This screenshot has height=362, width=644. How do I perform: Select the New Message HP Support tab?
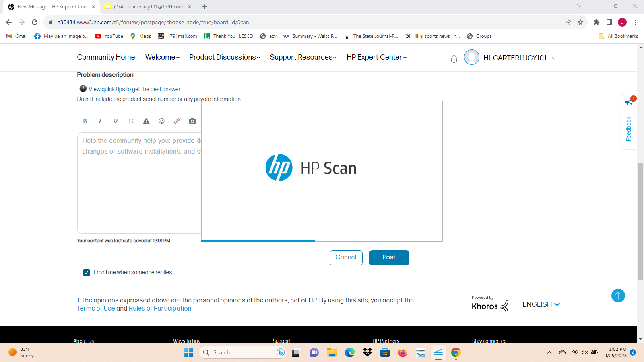[x=52, y=7]
